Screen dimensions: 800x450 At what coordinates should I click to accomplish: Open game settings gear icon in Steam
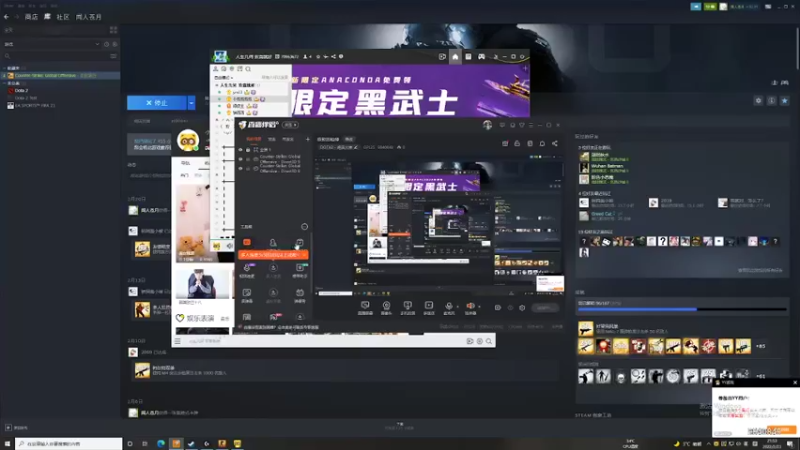tap(758, 101)
